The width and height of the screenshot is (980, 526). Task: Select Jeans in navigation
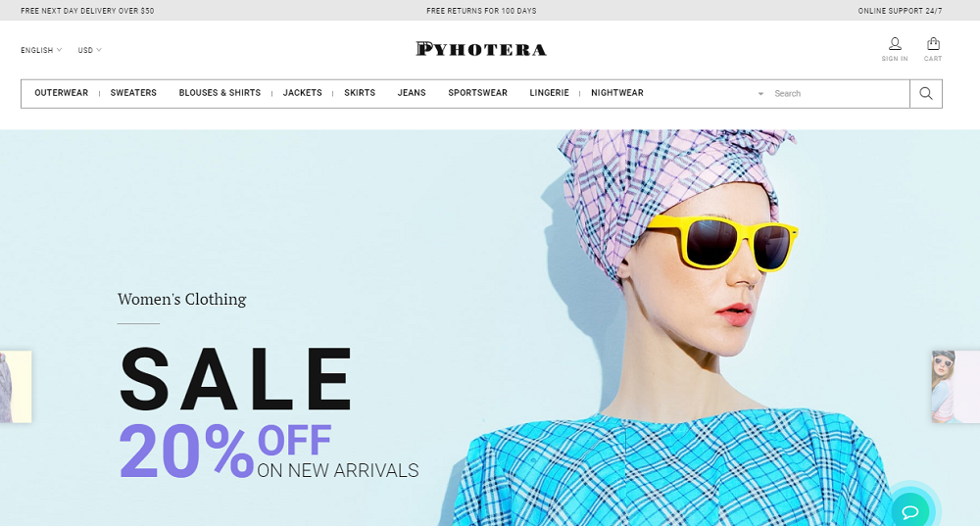(x=412, y=92)
